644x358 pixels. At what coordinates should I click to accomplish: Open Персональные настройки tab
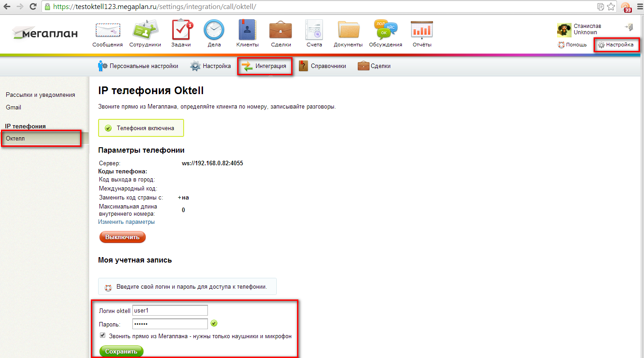coord(138,66)
